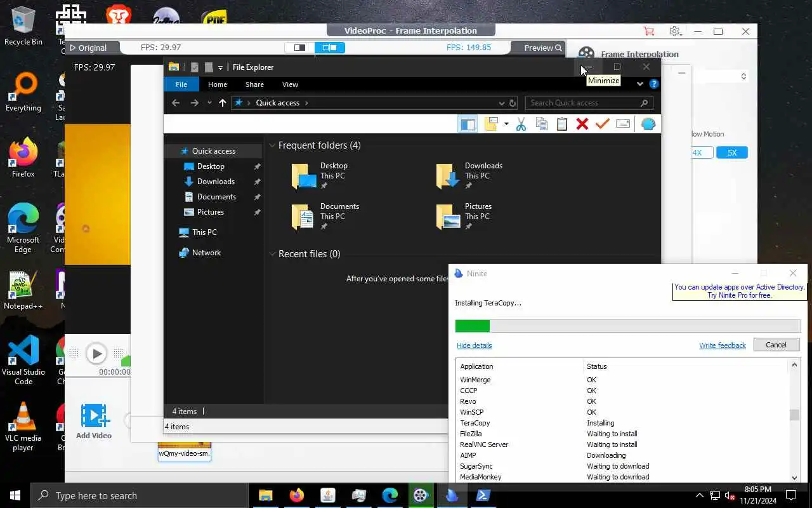
Task: Open the Home ribbon tab
Action: point(218,84)
